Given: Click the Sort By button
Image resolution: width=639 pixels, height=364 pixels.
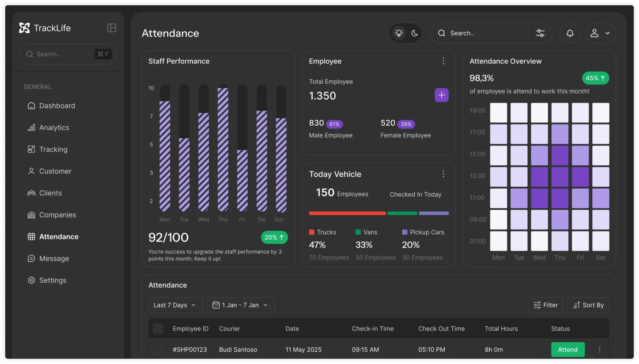Looking at the screenshot, I should [x=588, y=305].
